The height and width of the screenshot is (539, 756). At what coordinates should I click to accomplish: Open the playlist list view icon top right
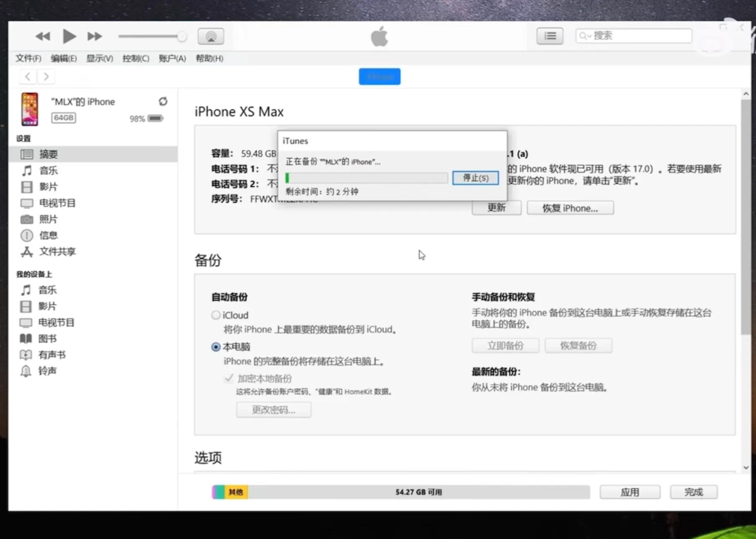point(550,36)
